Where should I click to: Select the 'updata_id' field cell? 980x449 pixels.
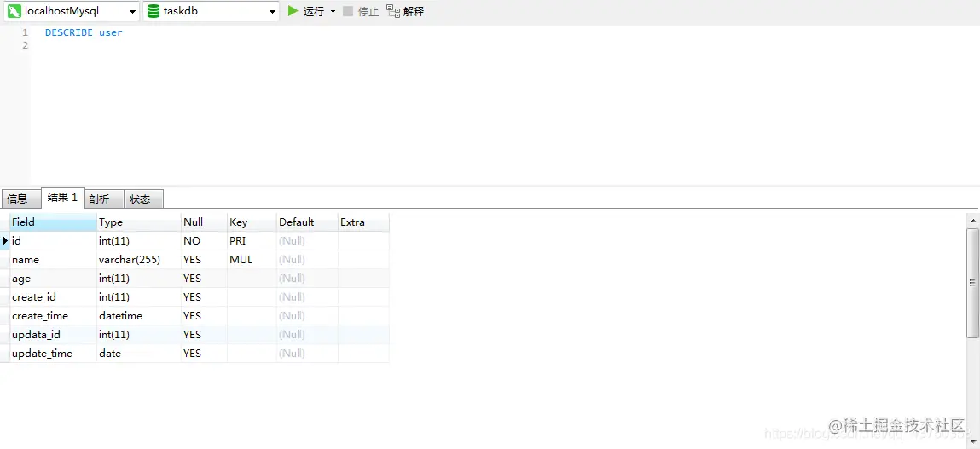pyautogui.click(x=53, y=334)
